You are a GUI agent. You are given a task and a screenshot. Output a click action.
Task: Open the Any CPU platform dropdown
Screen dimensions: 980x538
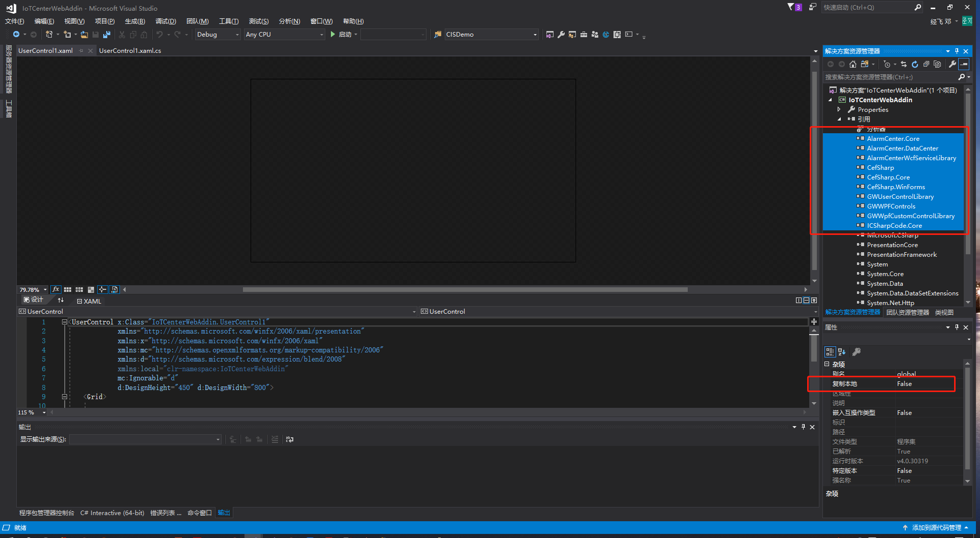click(x=284, y=35)
